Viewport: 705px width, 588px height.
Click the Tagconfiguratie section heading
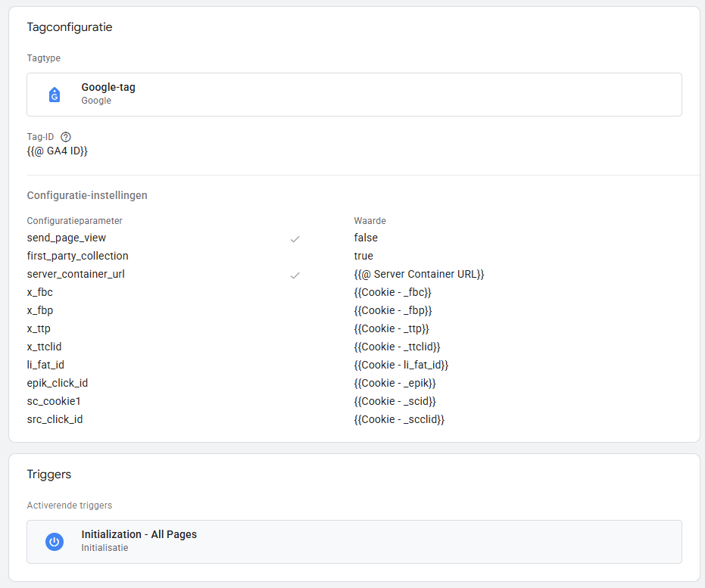(x=70, y=27)
